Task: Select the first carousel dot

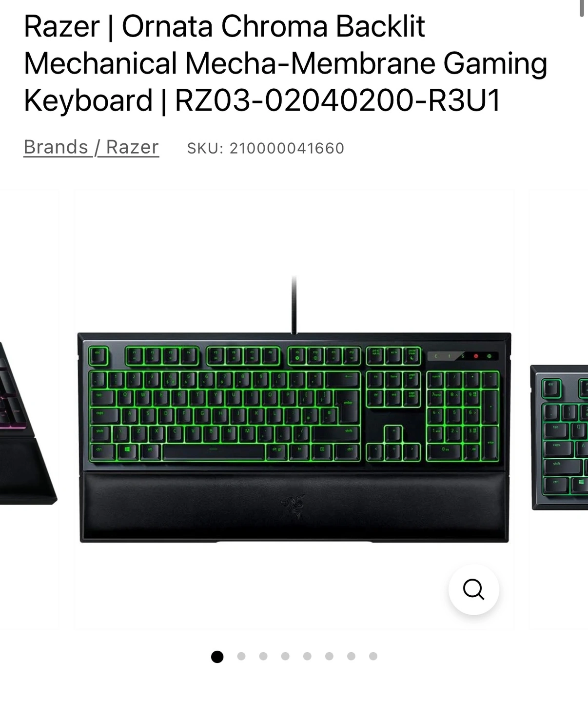Action: pos(217,657)
